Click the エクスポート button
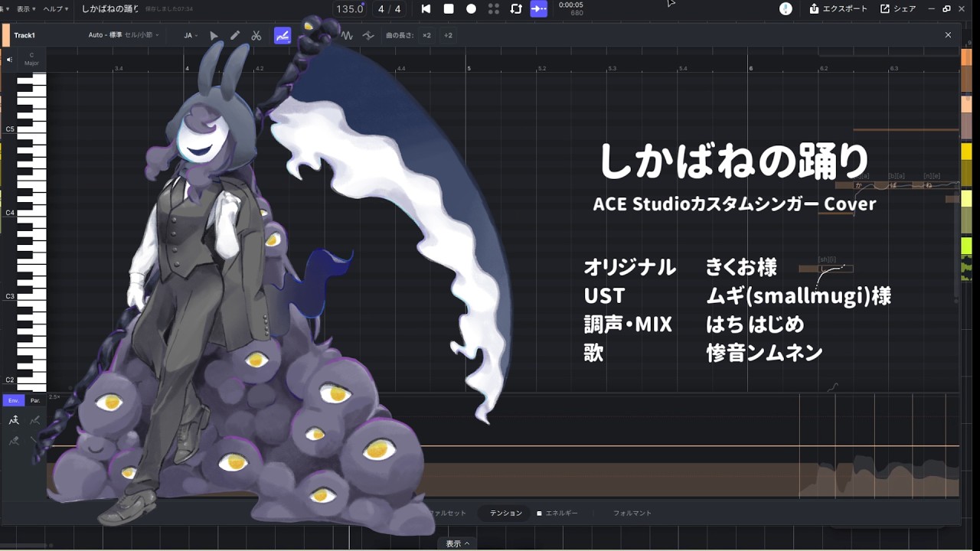 [x=839, y=8]
